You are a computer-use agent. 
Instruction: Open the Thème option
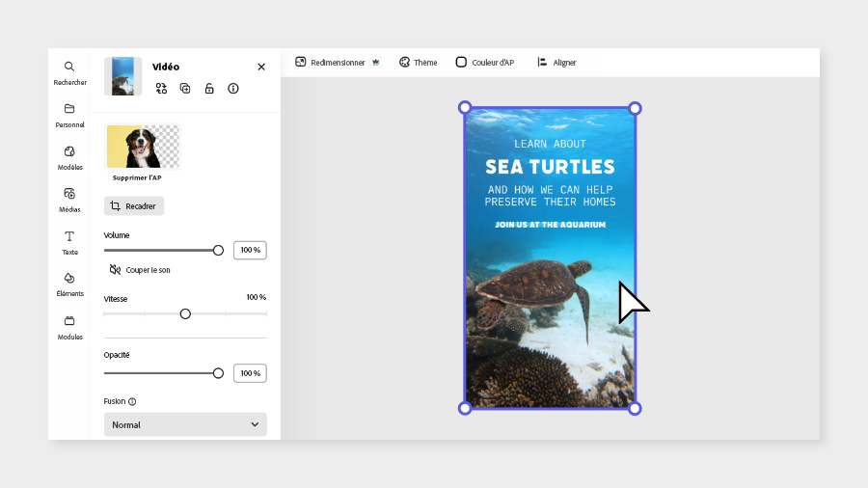click(x=419, y=63)
